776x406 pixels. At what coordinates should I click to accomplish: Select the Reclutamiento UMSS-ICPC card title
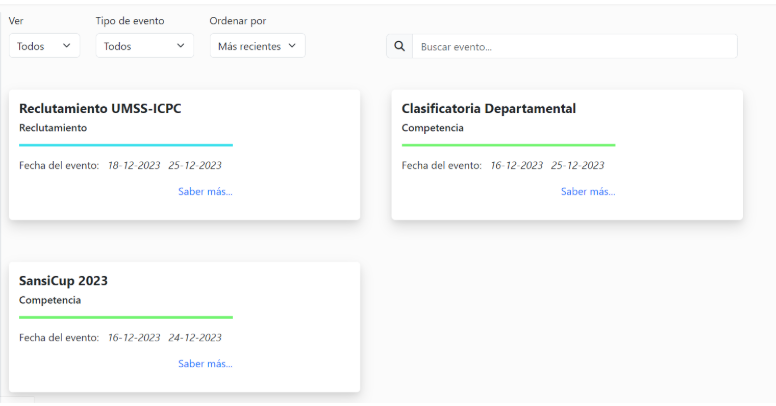(x=100, y=108)
